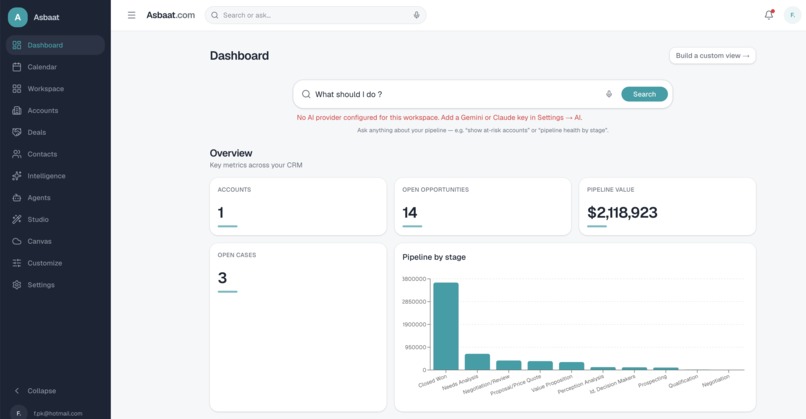Click the magnifier icon in top search bar
806x419 pixels.
pyautogui.click(x=215, y=15)
